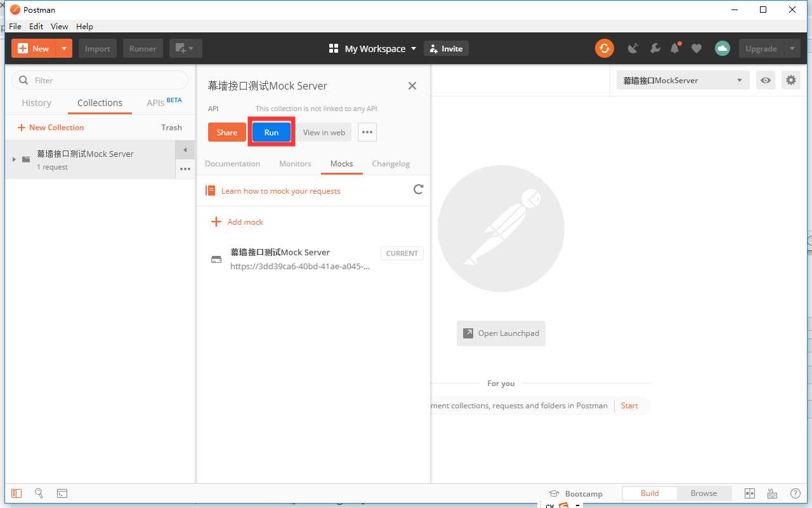Open manage environments gear icon
Image resolution: width=812 pixels, height=508 pixels.
pyautogui.click(x=790, y=80)
